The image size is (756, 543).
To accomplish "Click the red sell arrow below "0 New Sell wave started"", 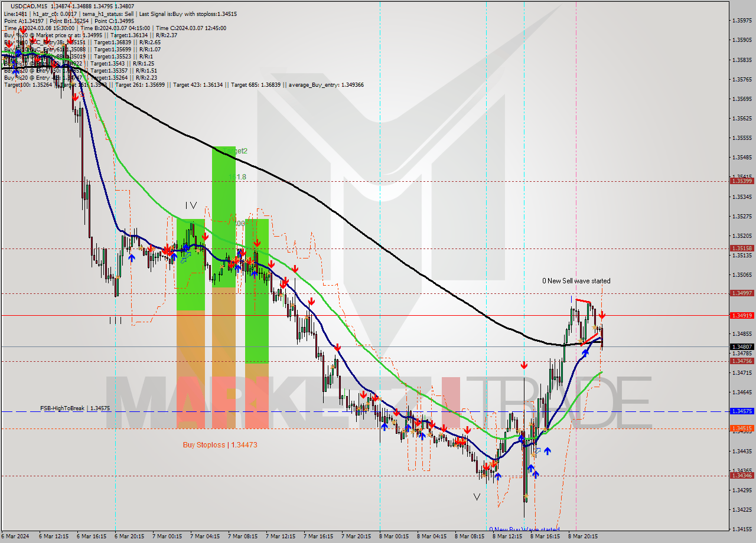I will 602,315.
